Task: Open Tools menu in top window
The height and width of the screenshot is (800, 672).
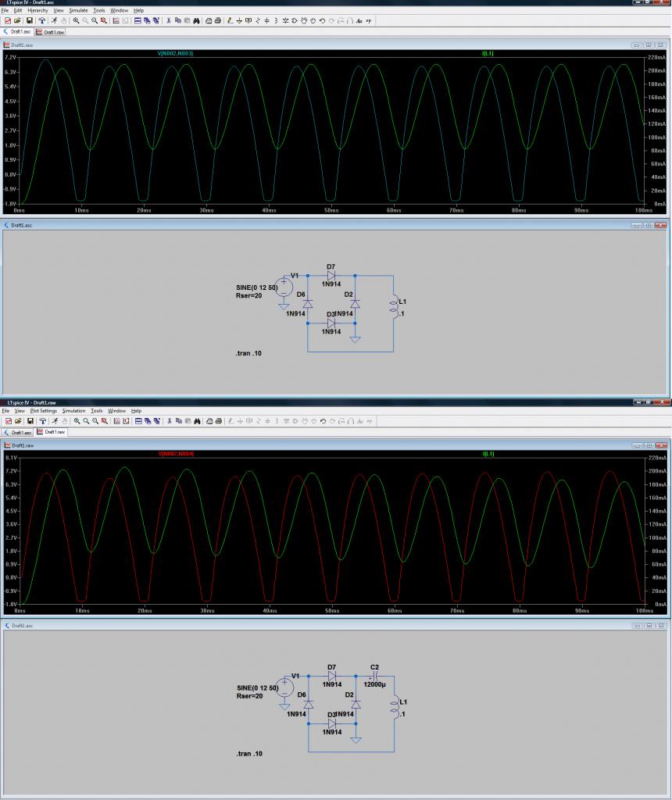Action: (x=99, y=10)
